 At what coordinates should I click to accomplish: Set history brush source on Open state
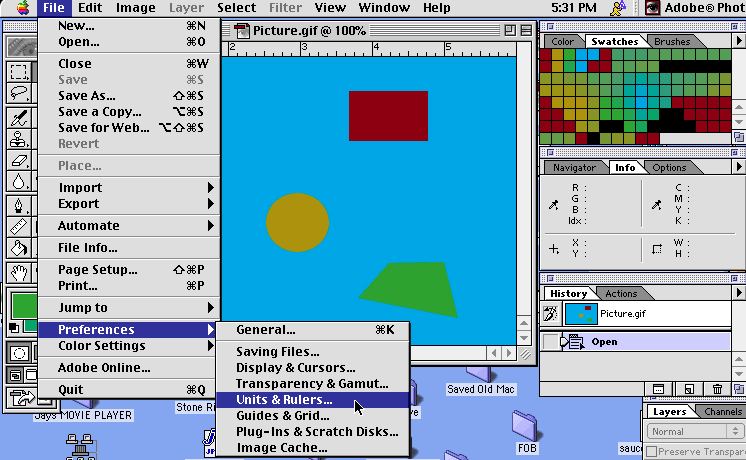[x=550, y=342]
